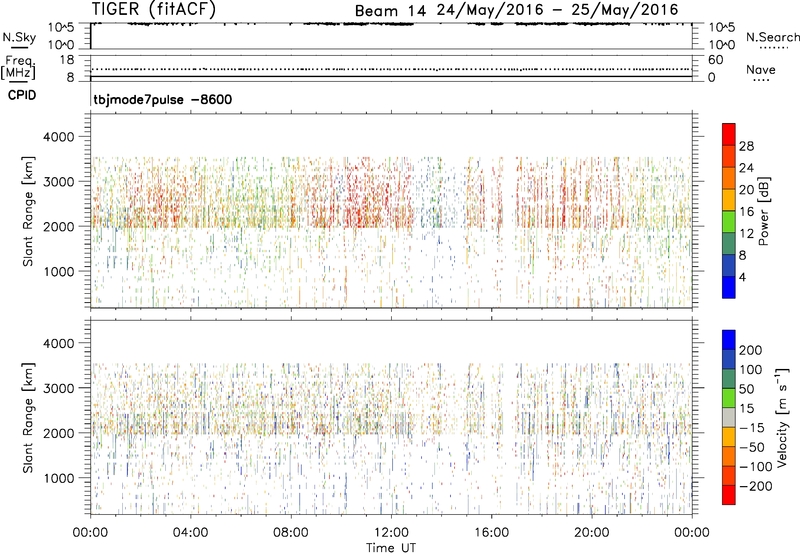Click the 'N.Search' legend label
Viewport: 800px width, 554px height.
[x=773, y=37]
